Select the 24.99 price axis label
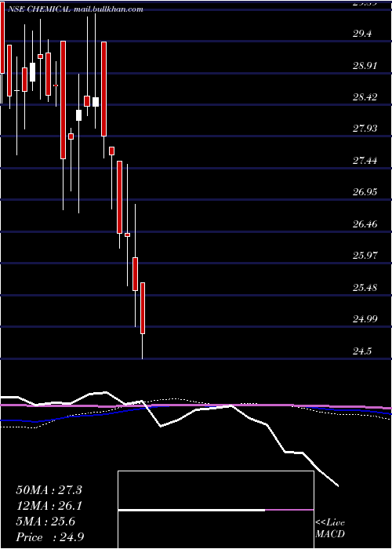This screenshot has height=549, width=392. (x=365, y=319)
